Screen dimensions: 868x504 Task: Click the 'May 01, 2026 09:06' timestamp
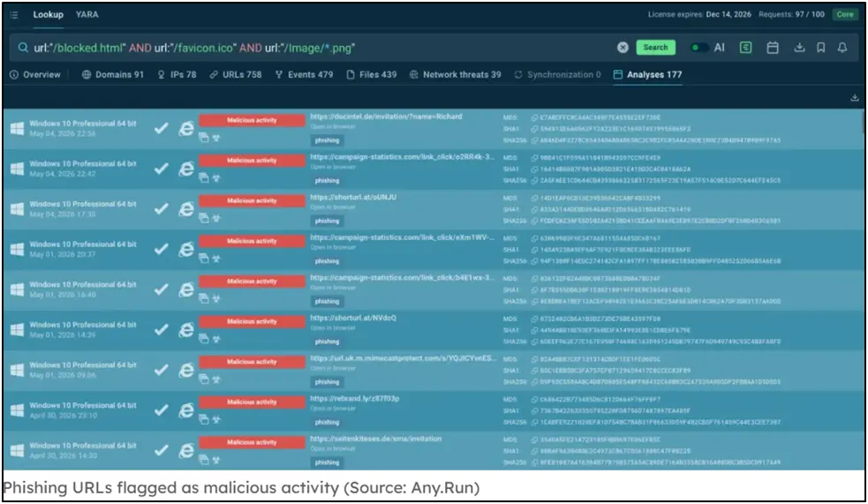tap(63, 375)
